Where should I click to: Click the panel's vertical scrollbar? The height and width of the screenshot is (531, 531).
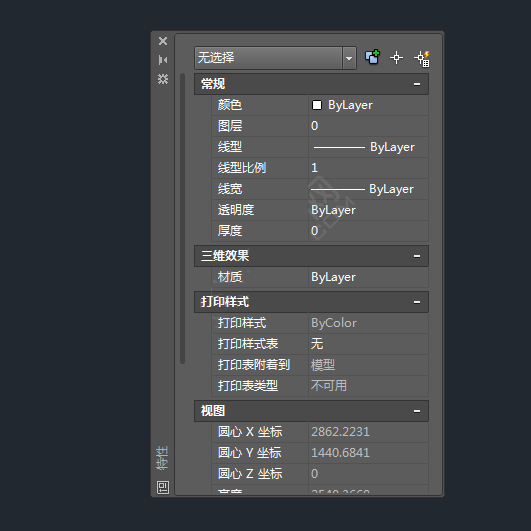183,218
